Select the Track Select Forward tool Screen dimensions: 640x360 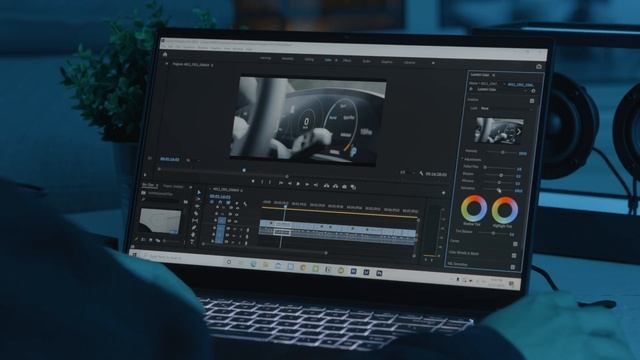tap(198, 199)
